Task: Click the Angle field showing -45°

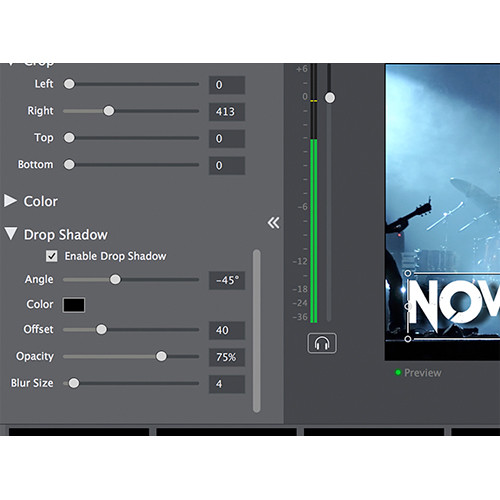Action: click(x=227, y=280)
